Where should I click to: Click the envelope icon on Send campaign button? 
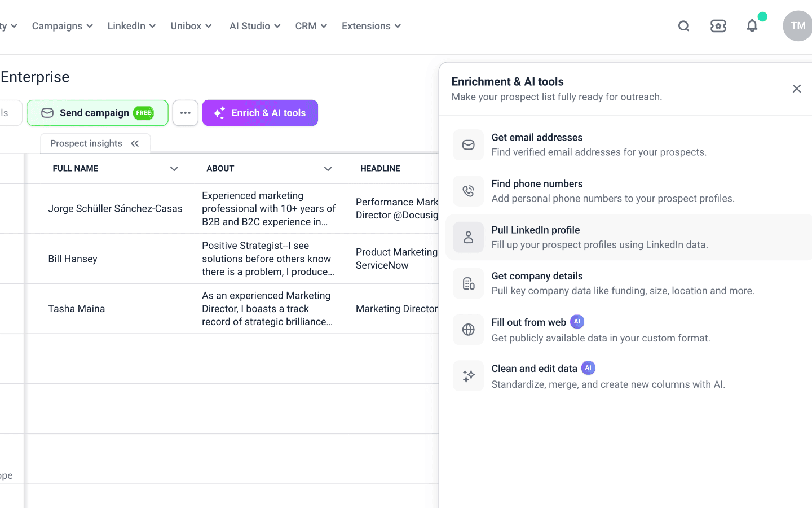pos(47,113)
